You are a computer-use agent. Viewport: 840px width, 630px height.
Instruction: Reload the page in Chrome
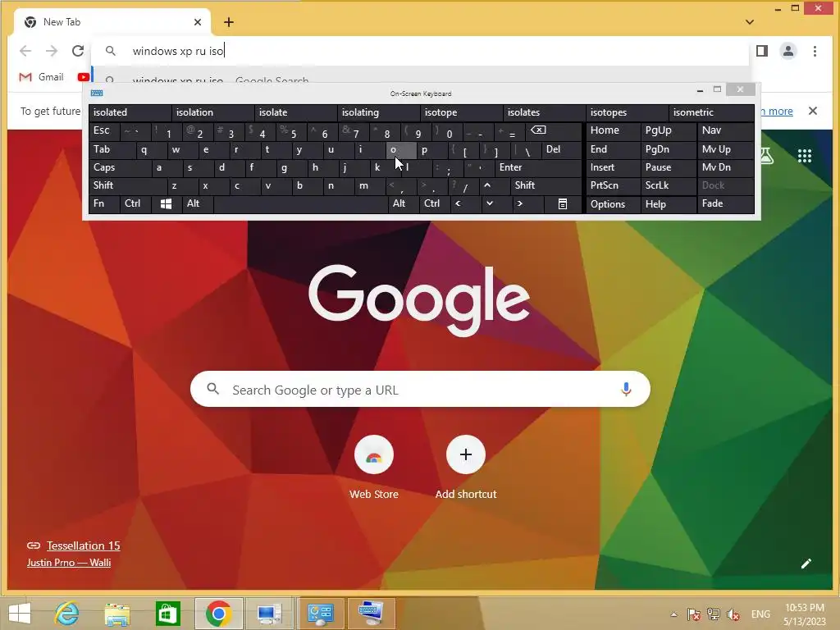click(78, 51)
